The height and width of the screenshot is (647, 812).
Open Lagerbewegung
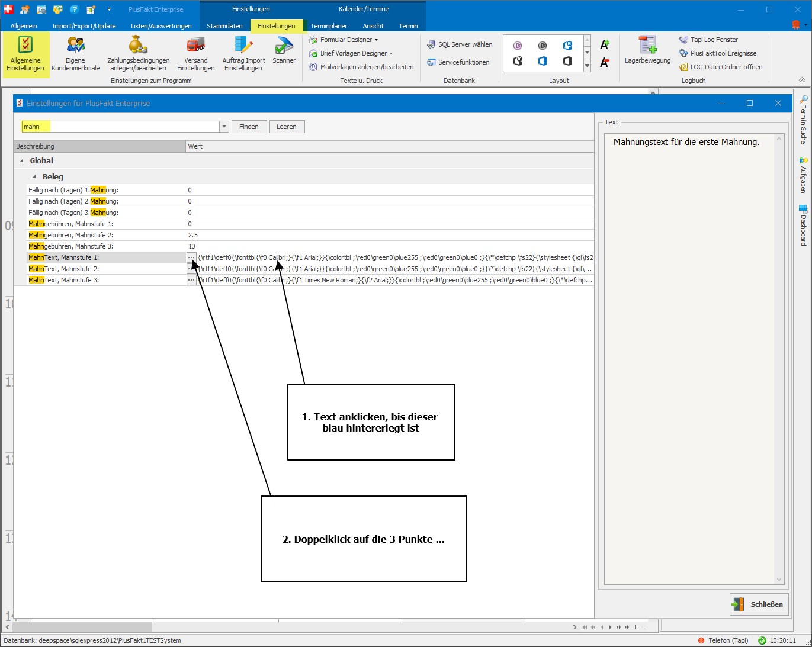coord(647,50)
